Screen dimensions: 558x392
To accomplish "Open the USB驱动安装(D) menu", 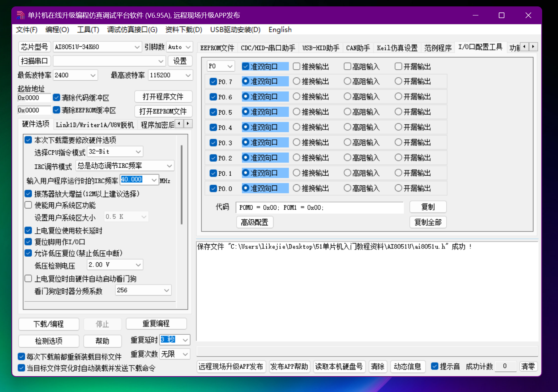I will point(235,30).
